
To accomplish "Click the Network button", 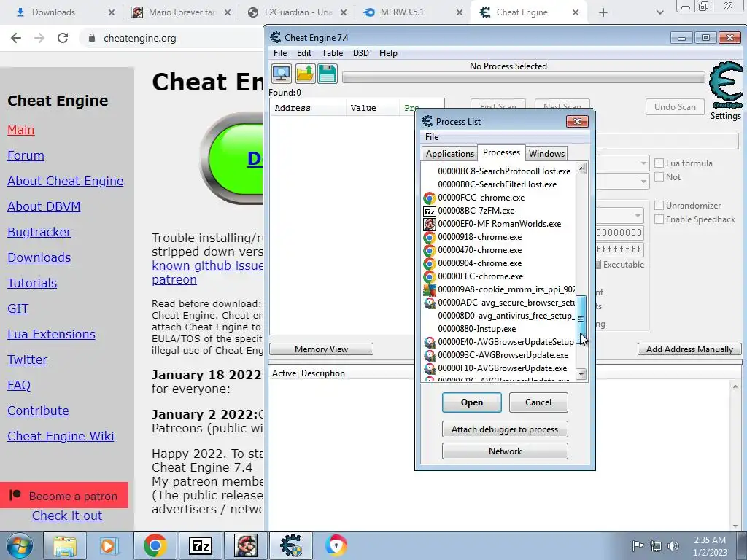I will tap(505, 451).
